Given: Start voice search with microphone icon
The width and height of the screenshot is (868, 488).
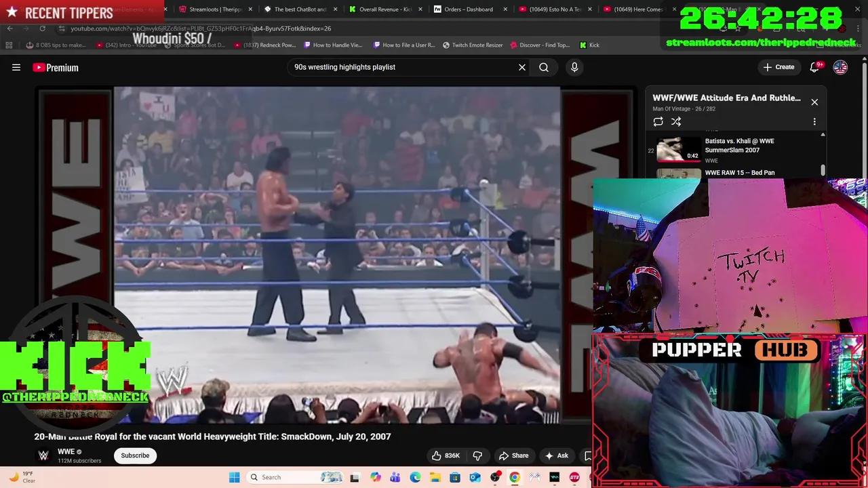Looking at the screenshot, I should (x=574, y=67).
